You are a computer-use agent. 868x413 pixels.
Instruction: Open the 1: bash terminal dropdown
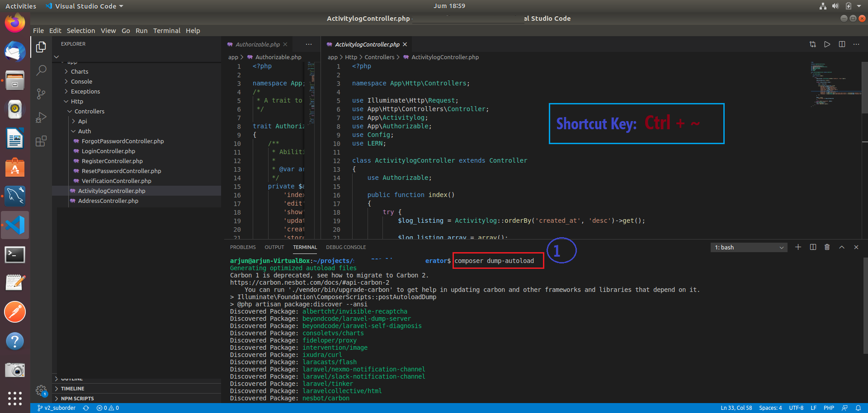(x=749, y=247)
